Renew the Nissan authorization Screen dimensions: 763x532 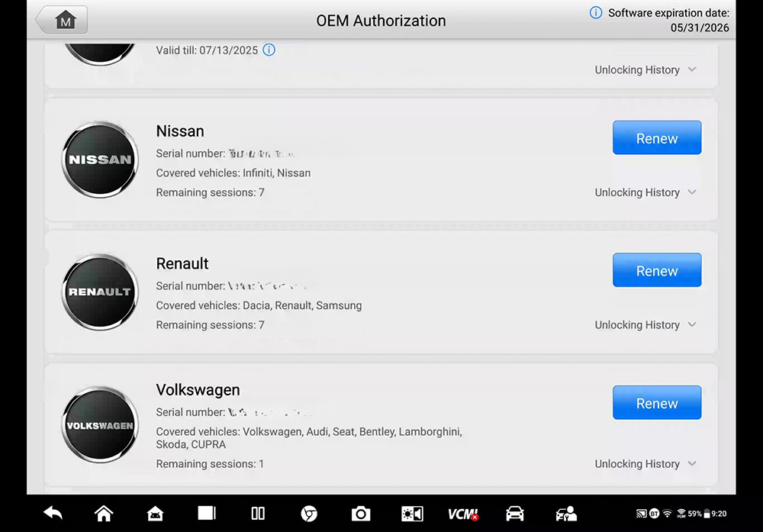[657, 138]
